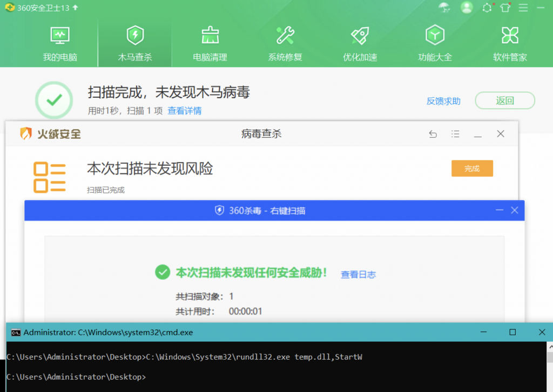Open the notifications icon in 360 title bar
Image resolution: width=553 pixels, height=392 pixels.
[x=488, y=8]
